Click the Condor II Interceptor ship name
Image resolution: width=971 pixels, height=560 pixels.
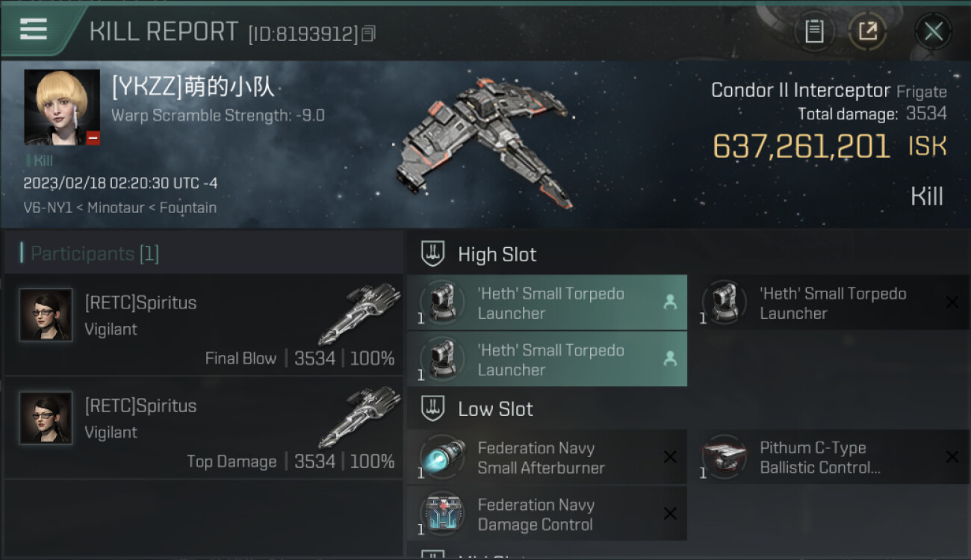[x=801, y=90]
